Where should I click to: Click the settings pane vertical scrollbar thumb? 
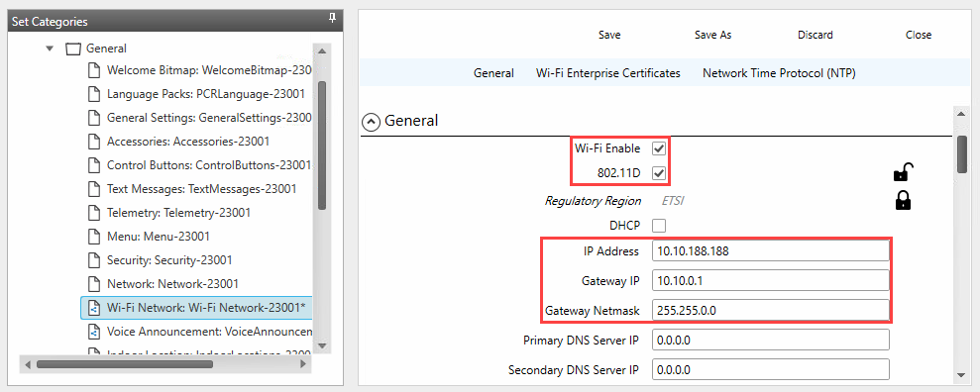[962, 154]
